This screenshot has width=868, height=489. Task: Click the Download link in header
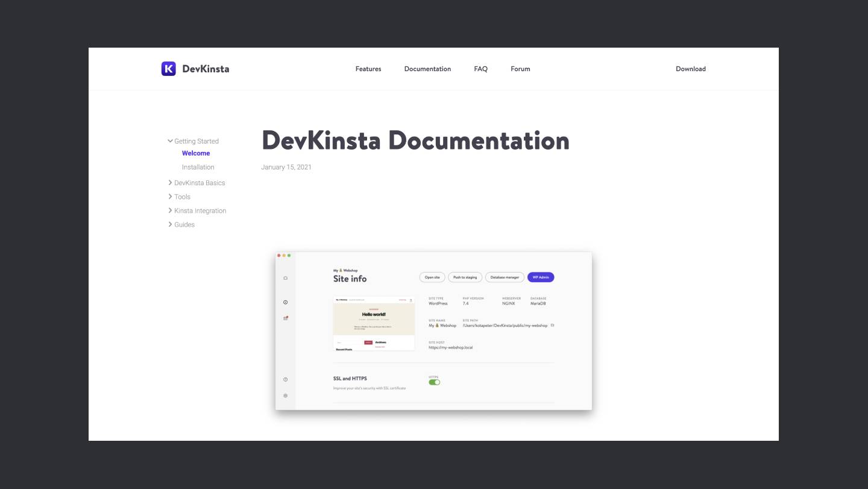[x=691, y=69]
